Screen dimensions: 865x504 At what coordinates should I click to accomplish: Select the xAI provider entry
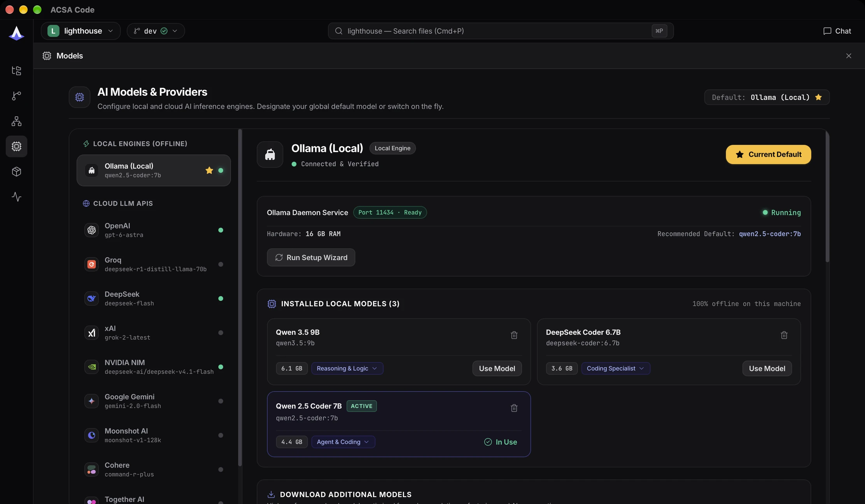click(x=154, y=333)
